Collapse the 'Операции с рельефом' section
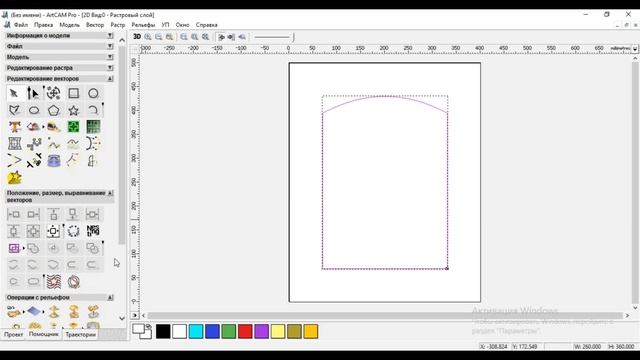640x360 pixels. [110, 298]
